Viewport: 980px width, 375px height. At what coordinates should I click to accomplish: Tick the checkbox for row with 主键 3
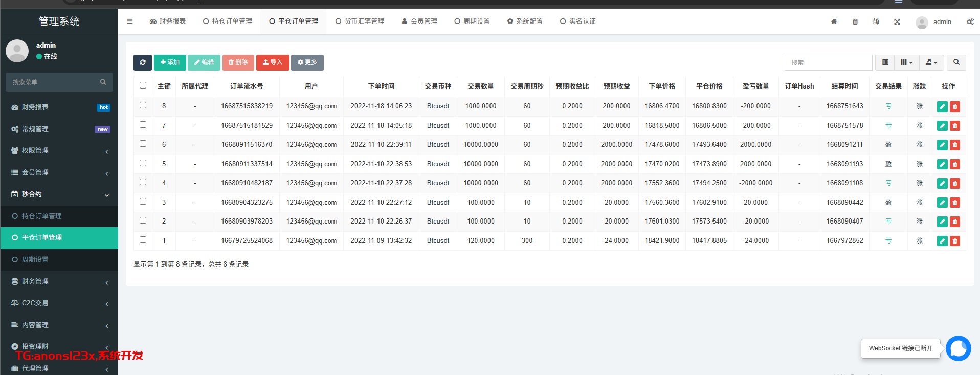pyautogui.click(x=143, y=202)
